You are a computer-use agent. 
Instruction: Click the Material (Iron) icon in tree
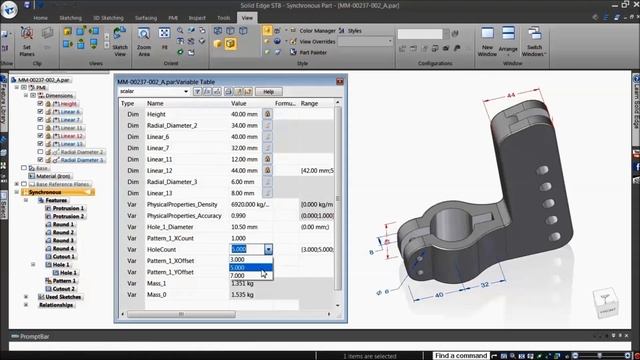click(x=31, y=176)
